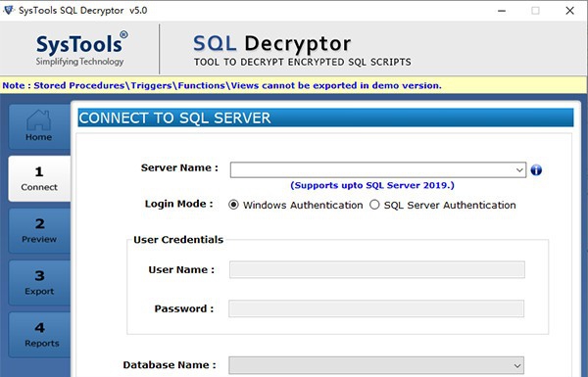This screenshot has width=588, height=377.
Task: Click the "User Credentials" group label
Action: tap(178, 240)
